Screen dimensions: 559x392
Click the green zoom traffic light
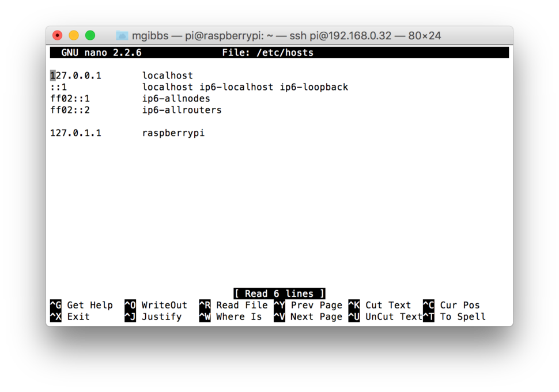90,35
